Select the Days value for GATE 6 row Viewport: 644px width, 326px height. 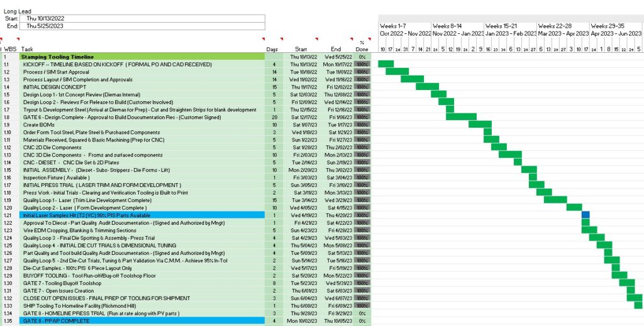(274, 117)
